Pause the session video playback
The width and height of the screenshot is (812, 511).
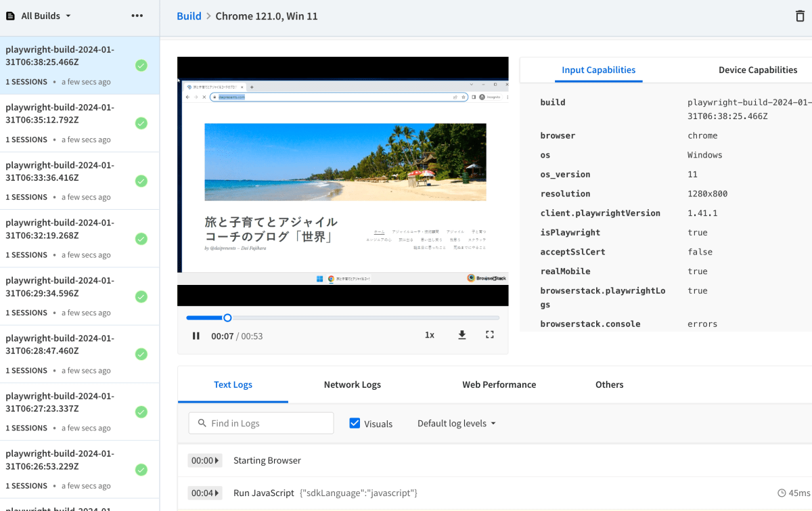(196, 335)
